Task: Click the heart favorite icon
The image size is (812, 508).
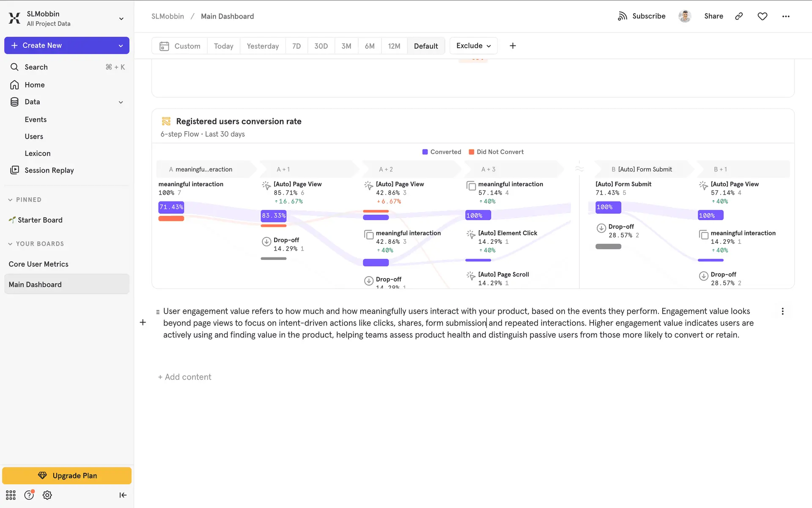Action: click(x=762, y=16)
